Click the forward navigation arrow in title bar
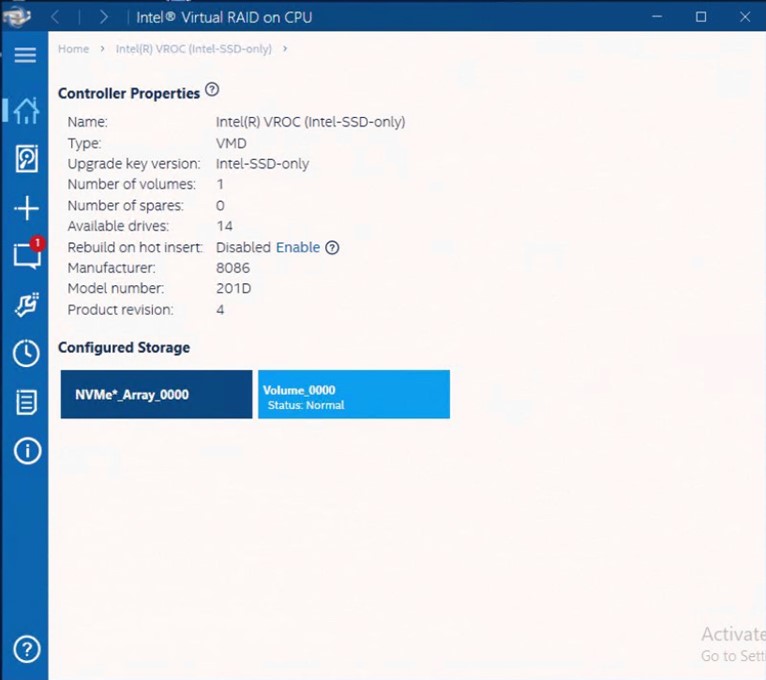This screenshot has width=766, height=680. pyautogui.click(x=103, y=17)
